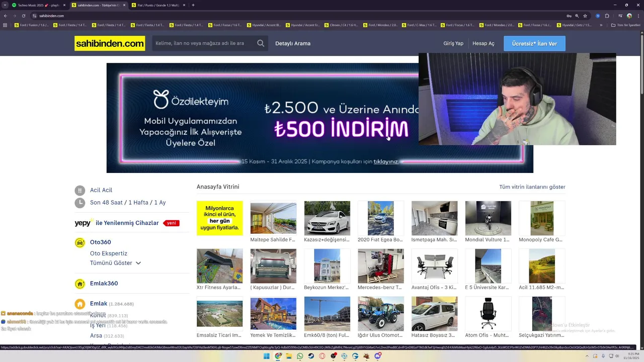Click Giriş Yap to log in
The height and width of the screenshot is (362, 644).
click(x=453, y=43)
